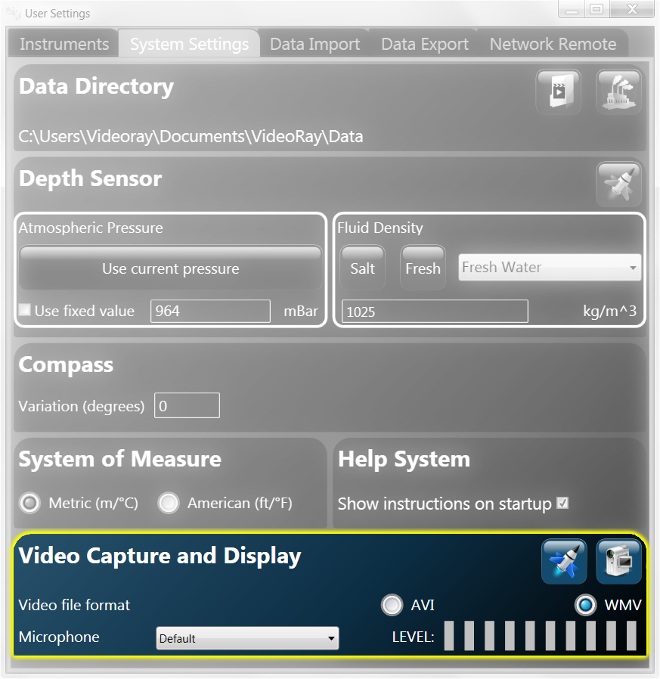The width and height of the screenshot is (660, 679).
Task: Click the Depth Sensor heading
Action: [90, 178]
